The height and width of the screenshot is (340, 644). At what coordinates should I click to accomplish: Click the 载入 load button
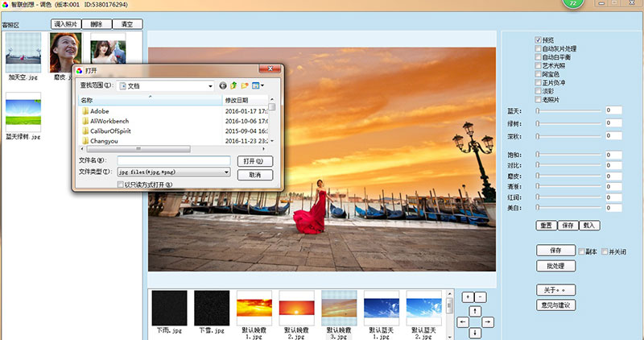(x=589, y=226)
